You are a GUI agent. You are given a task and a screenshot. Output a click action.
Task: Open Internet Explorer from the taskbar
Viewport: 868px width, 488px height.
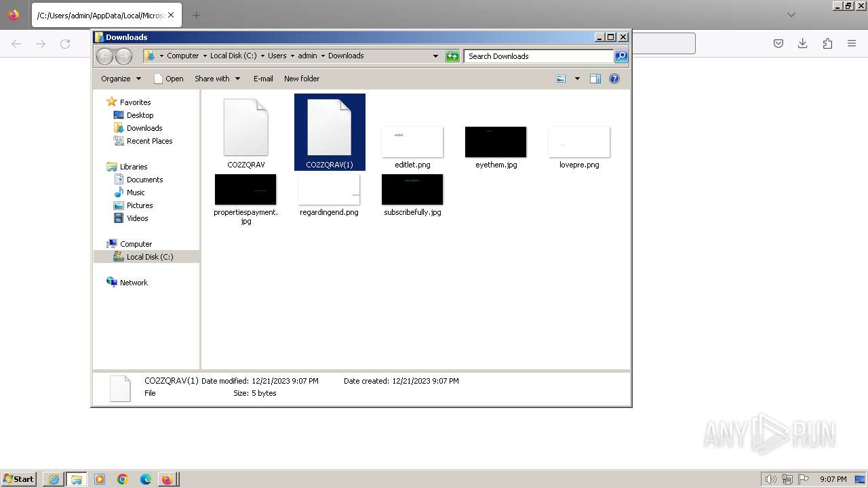pos(54,479)
